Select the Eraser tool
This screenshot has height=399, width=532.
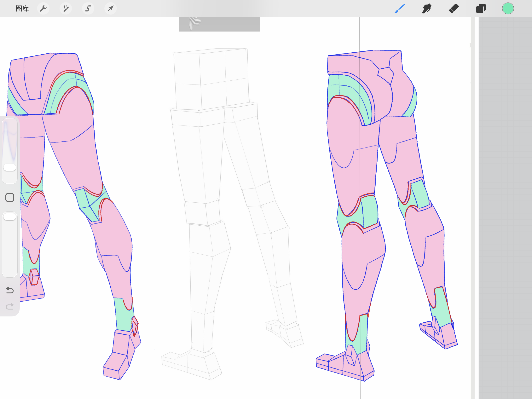pos(454,9)
